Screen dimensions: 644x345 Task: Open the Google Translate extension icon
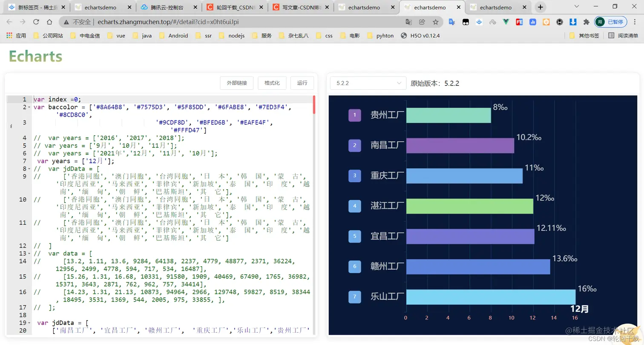tap(451, 22)
